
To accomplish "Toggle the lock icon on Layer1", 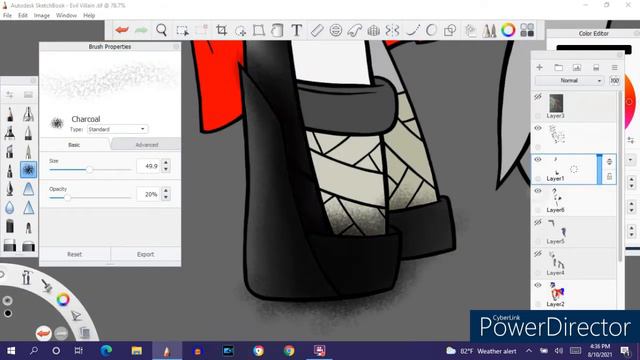I will (x=609, y=176).
